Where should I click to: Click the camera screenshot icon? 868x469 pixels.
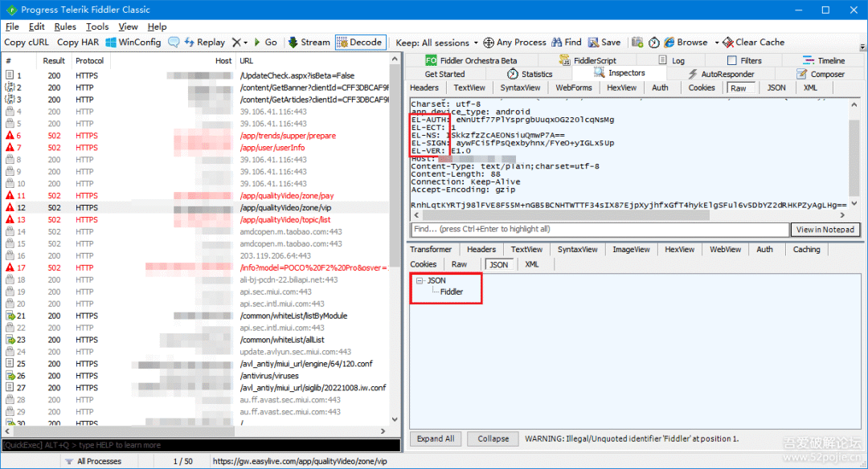637,42
